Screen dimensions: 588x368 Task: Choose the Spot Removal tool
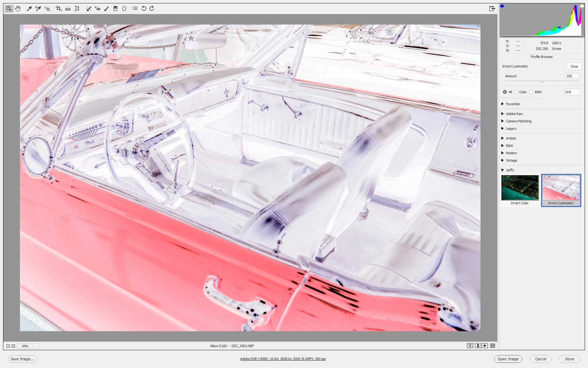click(x=89, y=9)
